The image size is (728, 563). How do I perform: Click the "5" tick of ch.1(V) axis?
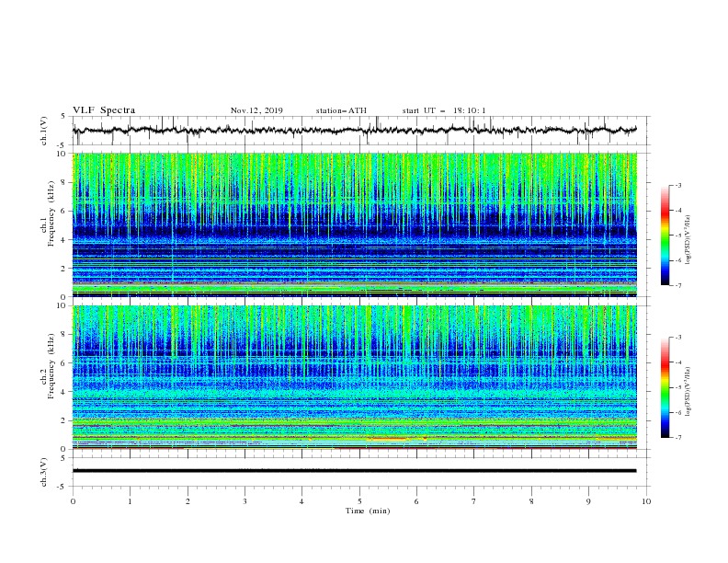click(64, 117)
